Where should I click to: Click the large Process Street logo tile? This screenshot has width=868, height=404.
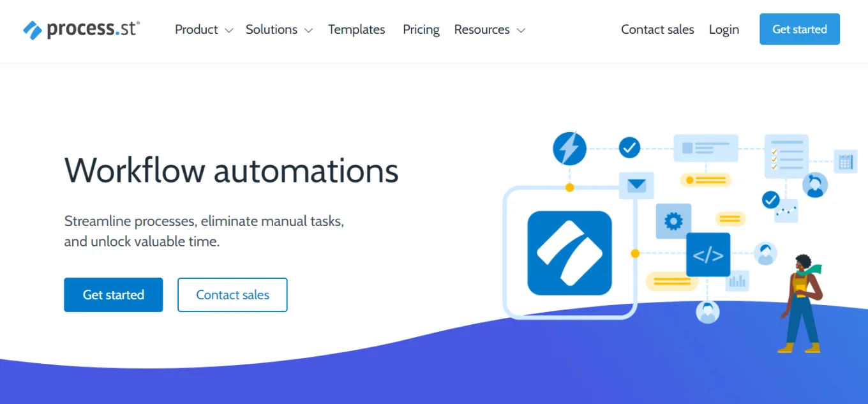569,253
